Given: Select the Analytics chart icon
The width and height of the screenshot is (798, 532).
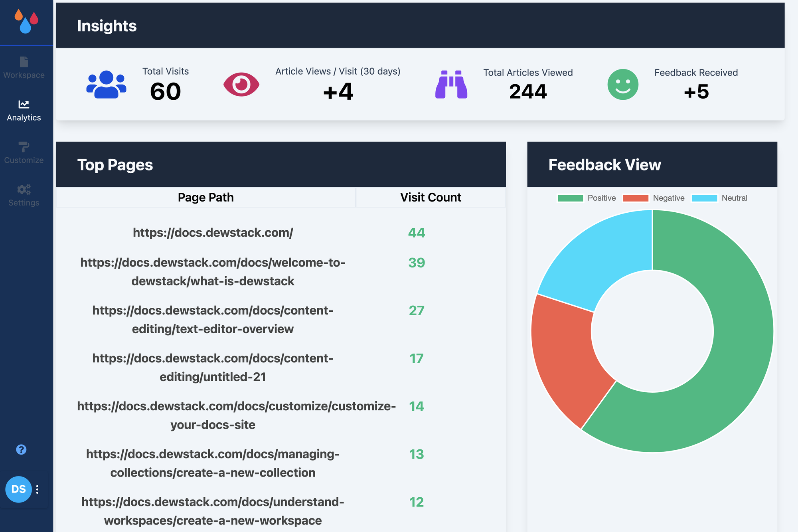Looking at the screenshot, I should click(24, 104).
